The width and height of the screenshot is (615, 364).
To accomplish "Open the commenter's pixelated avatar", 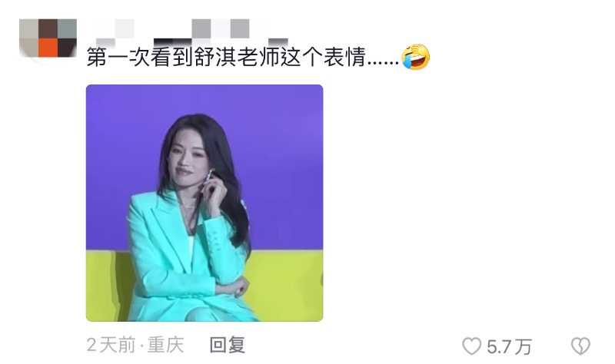I will click(x=48, y=38).
